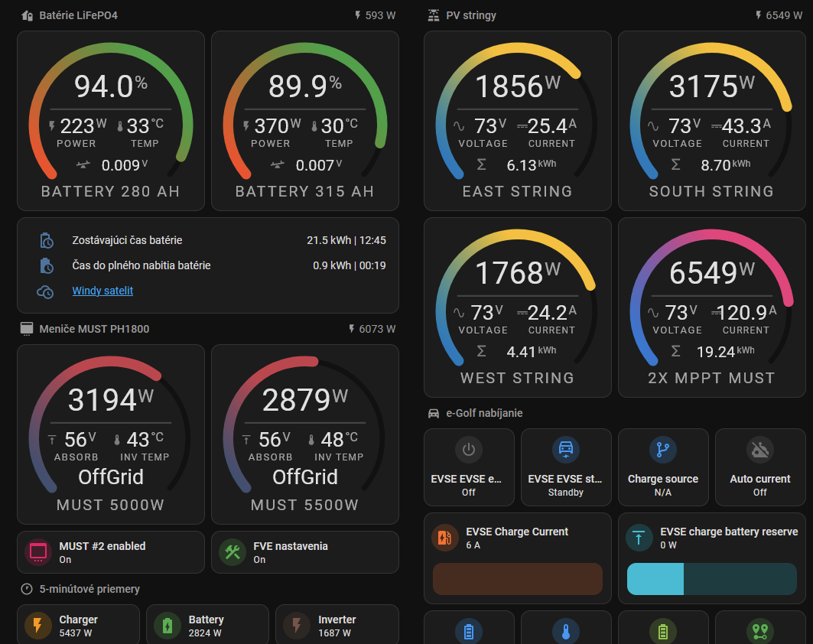Click the cloud clock icon beside Windy satelit

click(45, 291)
